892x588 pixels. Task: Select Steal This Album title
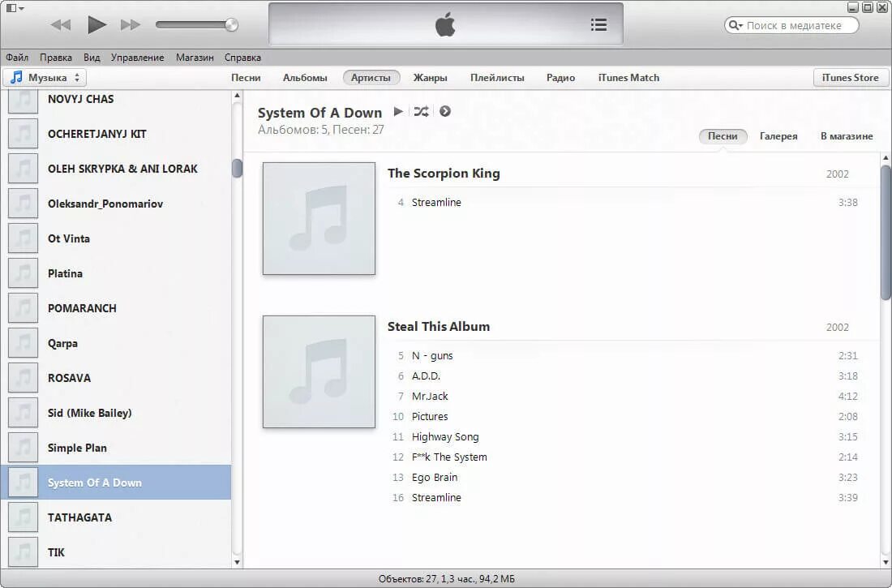[439, 327]
